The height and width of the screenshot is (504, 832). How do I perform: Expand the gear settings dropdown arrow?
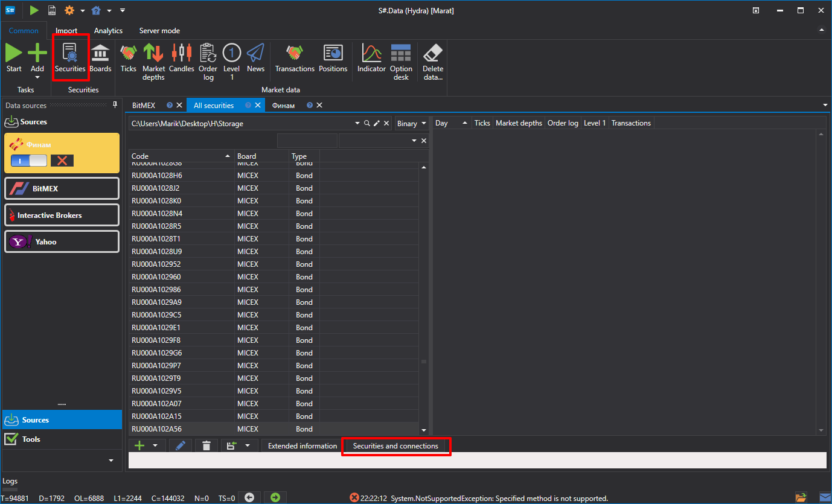[83, 11]
